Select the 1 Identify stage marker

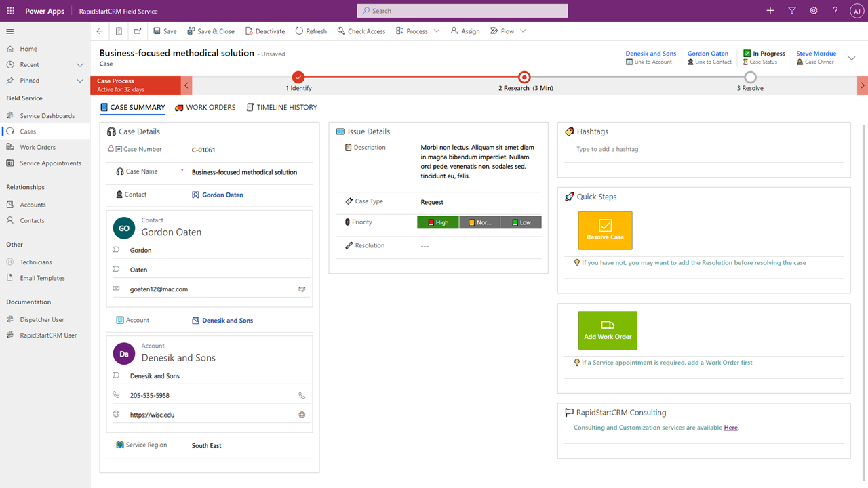pos(298,77)
